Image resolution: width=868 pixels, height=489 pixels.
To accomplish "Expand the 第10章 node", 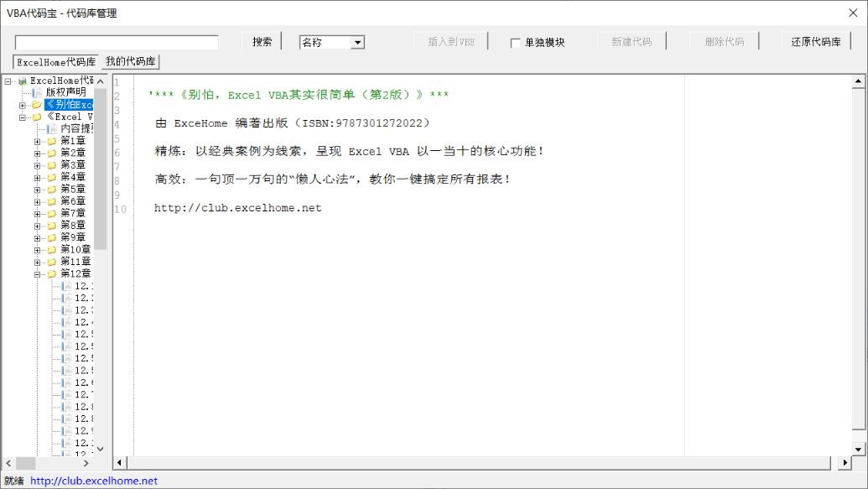I will (x=37, y=250).
